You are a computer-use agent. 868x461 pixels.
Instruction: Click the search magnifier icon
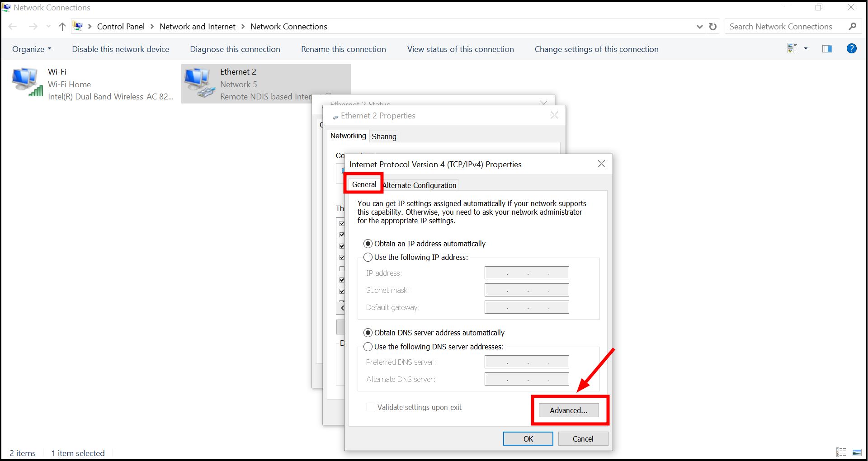click(853, 27)
